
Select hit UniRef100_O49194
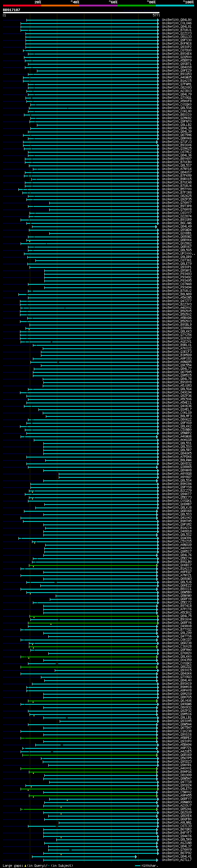(177, 392)
